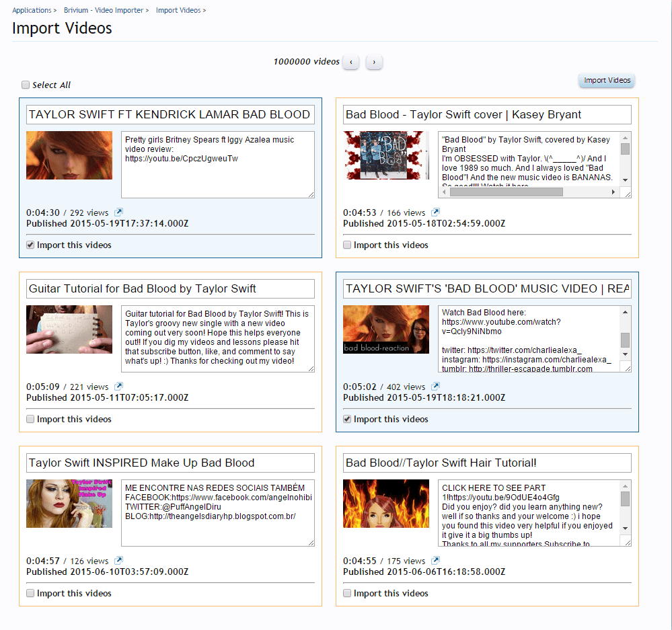This screenshot has width=672, height=630.
Task: Edit title field Guitar Tutorial for Bad Blood
Action: pyautogui.click(x=171, y=288)
